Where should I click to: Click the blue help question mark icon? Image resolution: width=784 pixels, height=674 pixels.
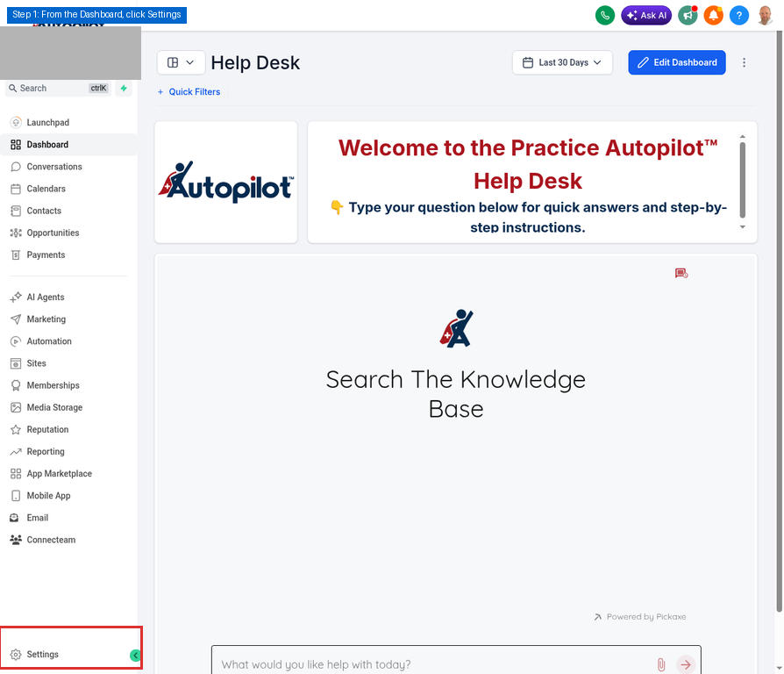click(739, 15)
